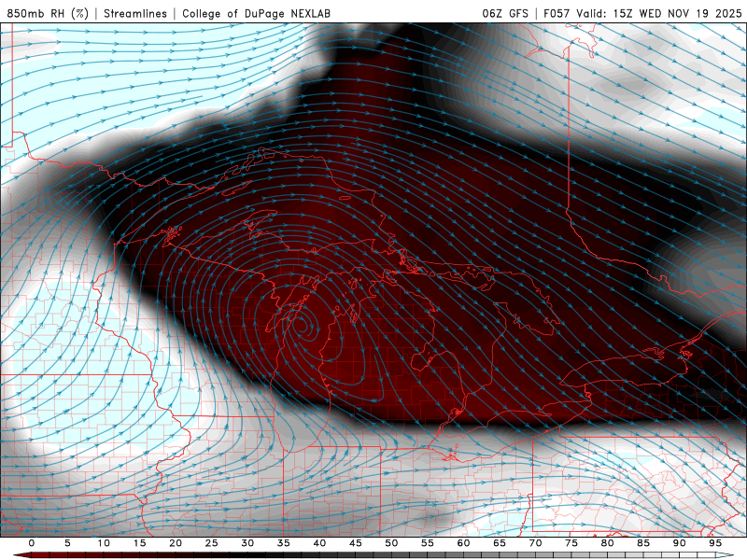Pick the "30" legend tick label
This screenshot has width=747, height=560.
(x=247, y=543)
